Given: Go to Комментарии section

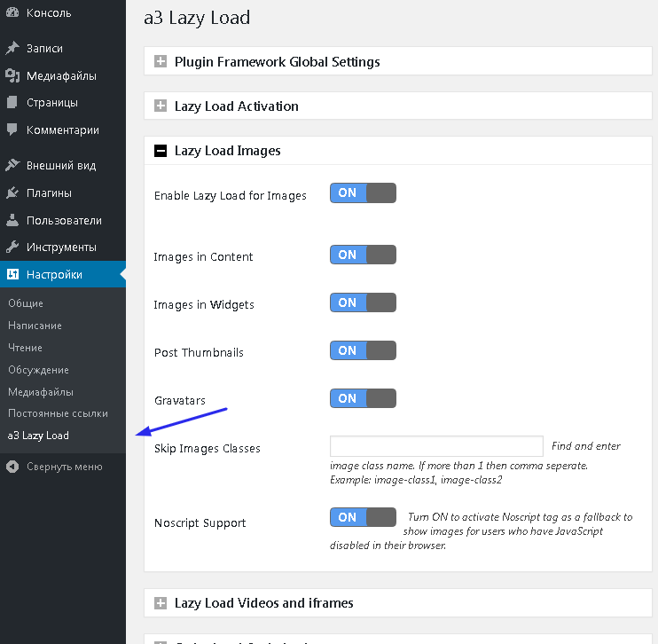Looking at the screenshot, I should (x=63, y=130).
